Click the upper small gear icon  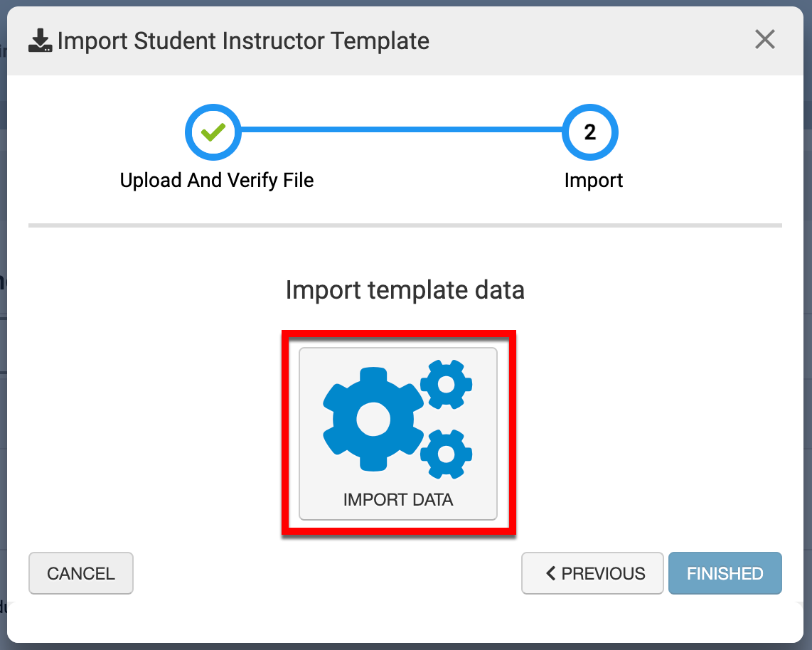point(447,384)
